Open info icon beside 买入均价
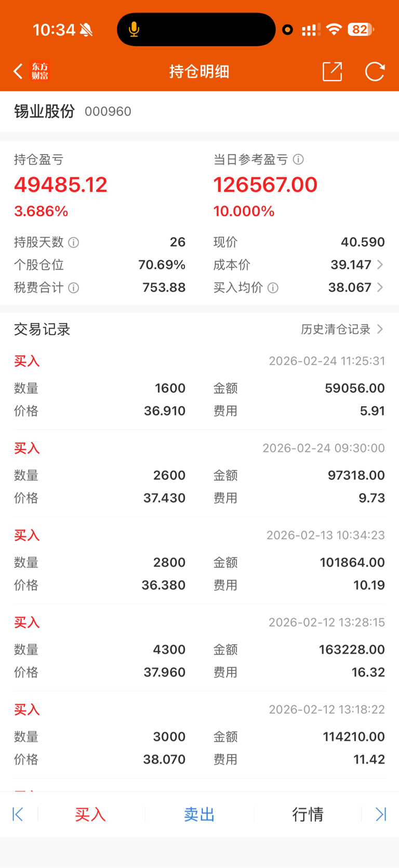This screenshot has width=399, height=868. click(x=273, y=288)
